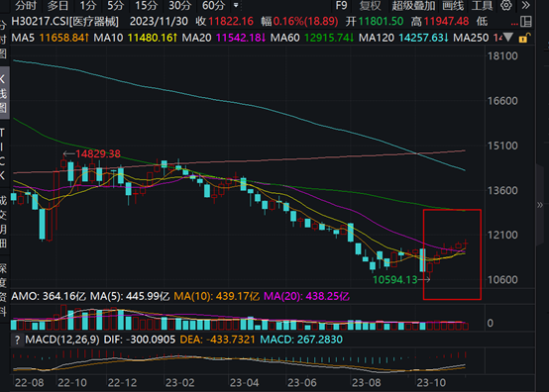Unlock the yellow padlock icon
This screenshot has height=392, width=549.
coord(524,38)
